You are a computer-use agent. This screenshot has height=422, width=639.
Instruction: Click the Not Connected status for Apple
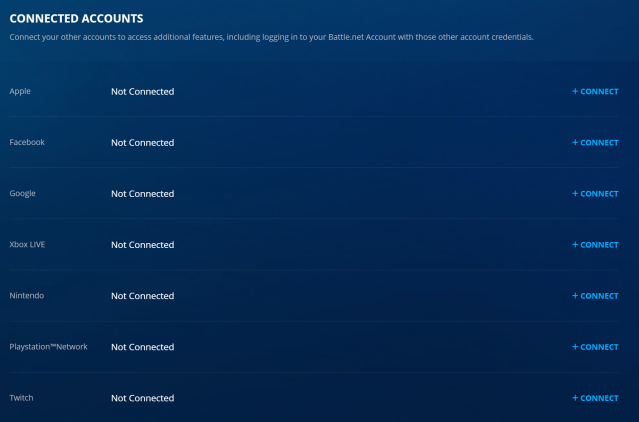(143, 92)
